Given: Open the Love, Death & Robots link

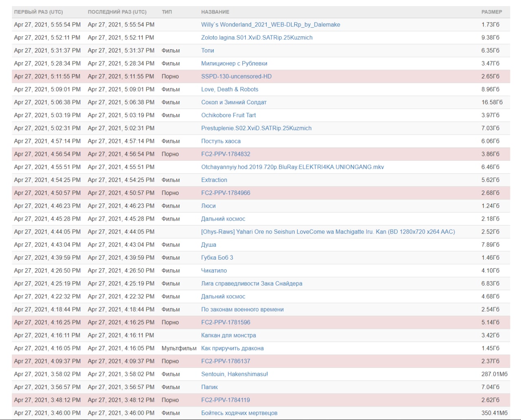Looking at the screenshot, I should [230, 89].
